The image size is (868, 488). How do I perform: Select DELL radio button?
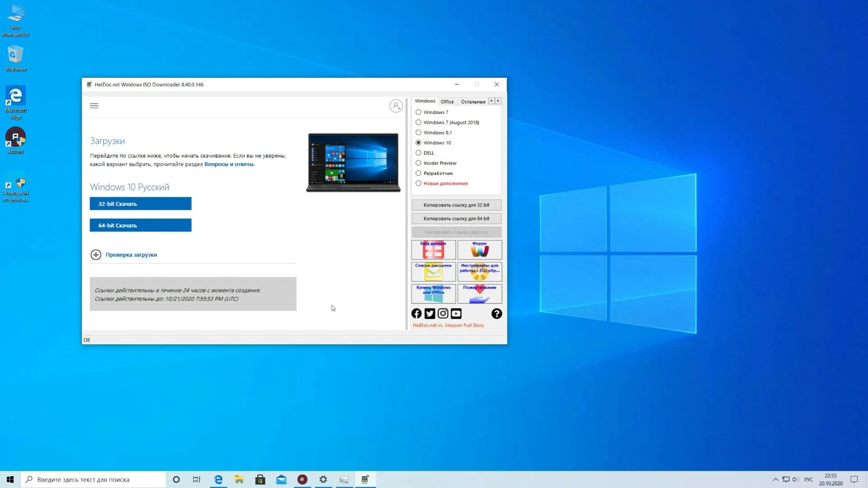pos(418,153)
